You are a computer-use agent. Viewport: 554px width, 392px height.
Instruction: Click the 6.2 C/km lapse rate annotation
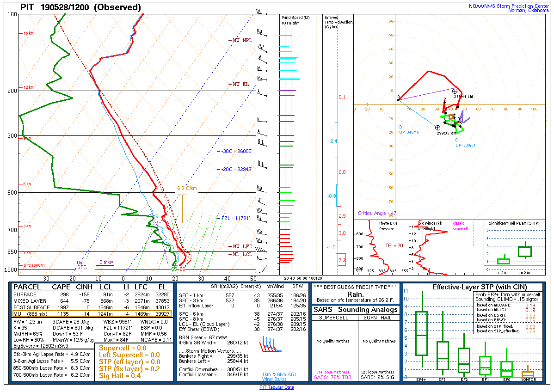point(187,188)
